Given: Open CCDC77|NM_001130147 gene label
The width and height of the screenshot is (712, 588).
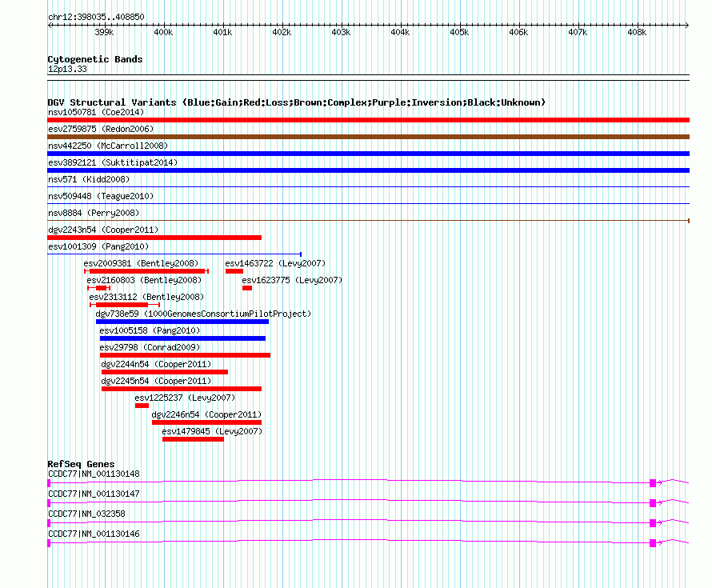Looking at the screenshot, I should 94,494.
